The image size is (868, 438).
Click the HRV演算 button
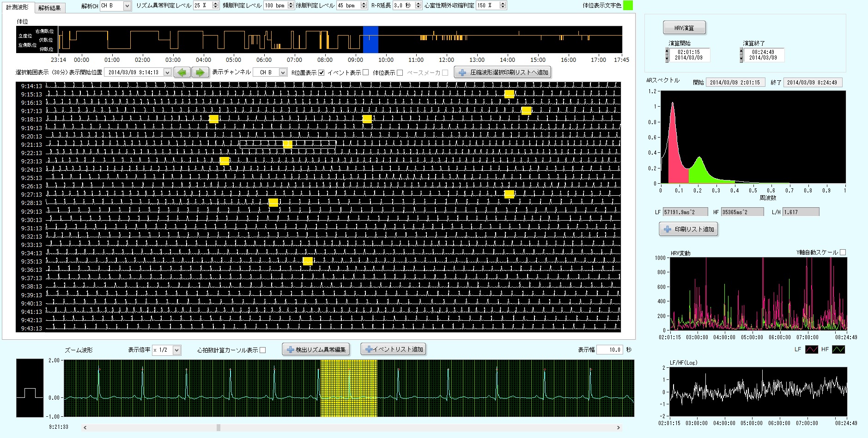(684, 28)
